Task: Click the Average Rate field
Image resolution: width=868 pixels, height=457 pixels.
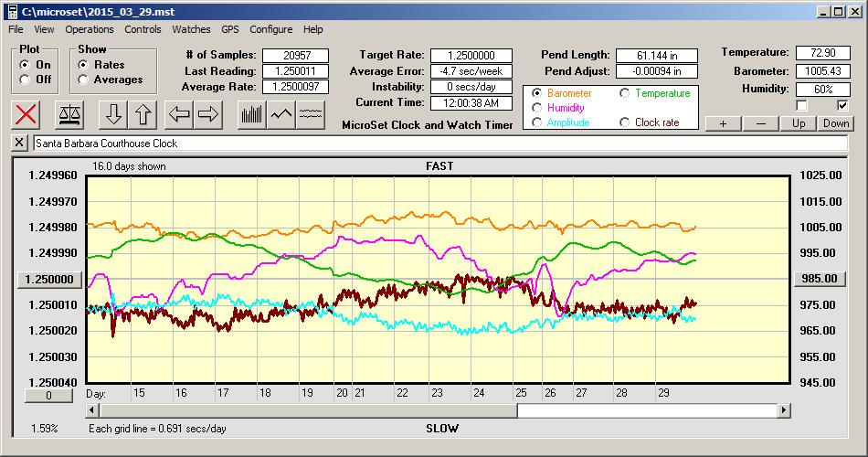Action: click(x=296, y=87)
